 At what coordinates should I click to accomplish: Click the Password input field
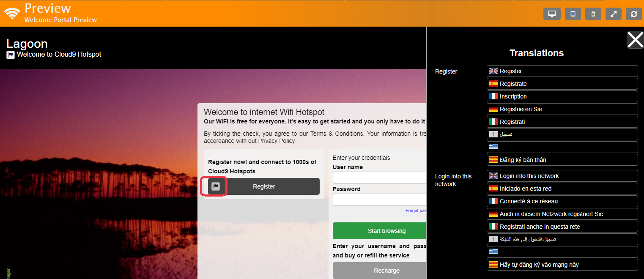coord(379,200)
